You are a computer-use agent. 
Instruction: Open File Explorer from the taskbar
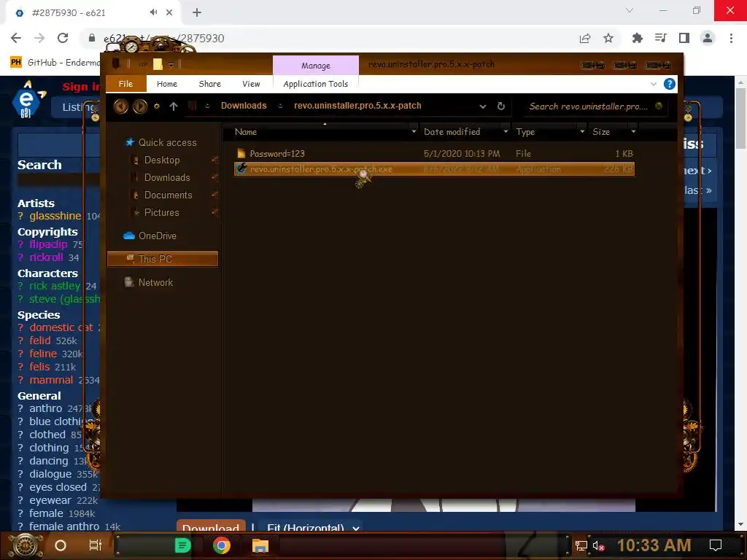260,545
